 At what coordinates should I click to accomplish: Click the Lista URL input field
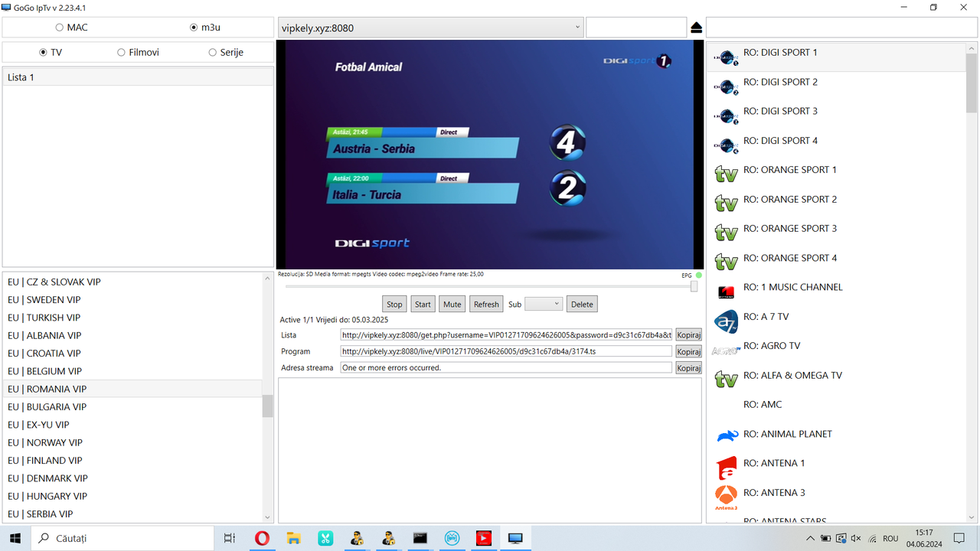(x=506, y=334)
